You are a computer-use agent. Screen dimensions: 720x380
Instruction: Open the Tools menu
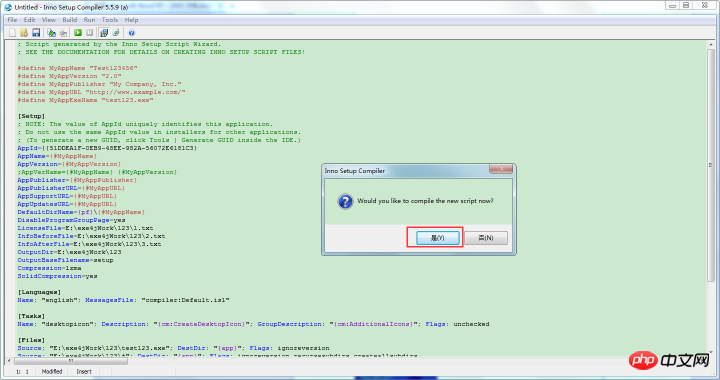[x=110, y=20]
